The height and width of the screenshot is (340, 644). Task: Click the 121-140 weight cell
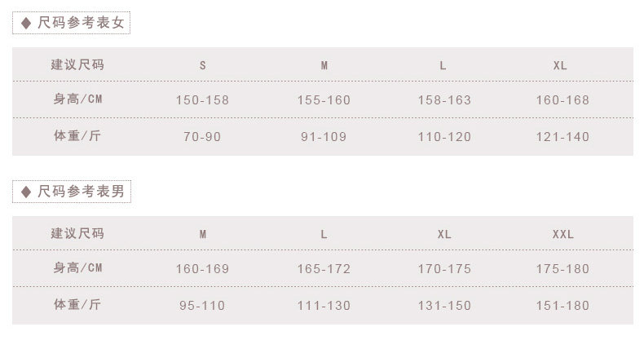pos(562,137)
